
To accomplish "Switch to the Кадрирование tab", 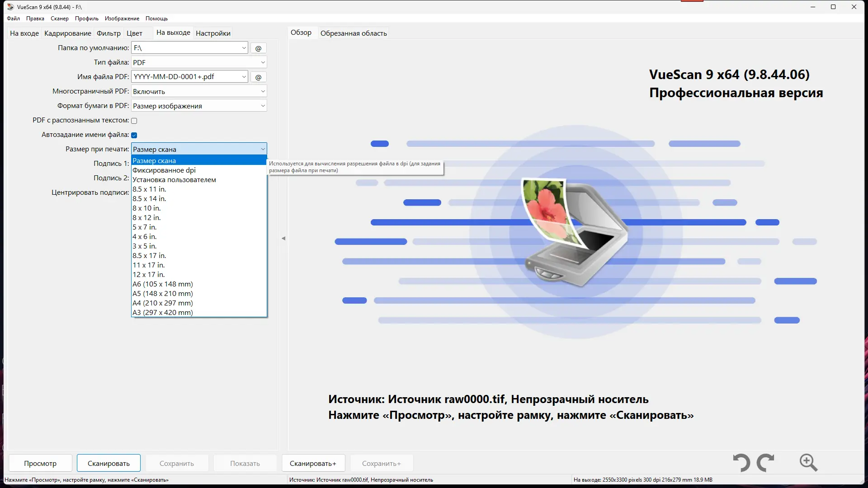I will coord(68,33).
